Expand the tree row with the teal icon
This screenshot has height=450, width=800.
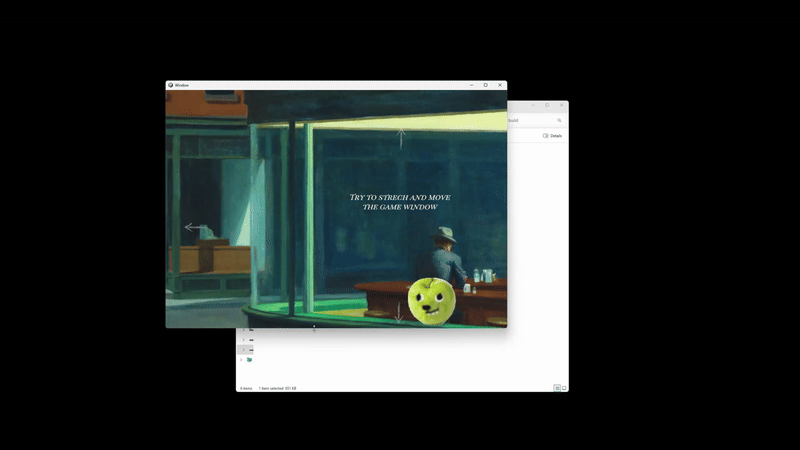[x=241, y=360]
